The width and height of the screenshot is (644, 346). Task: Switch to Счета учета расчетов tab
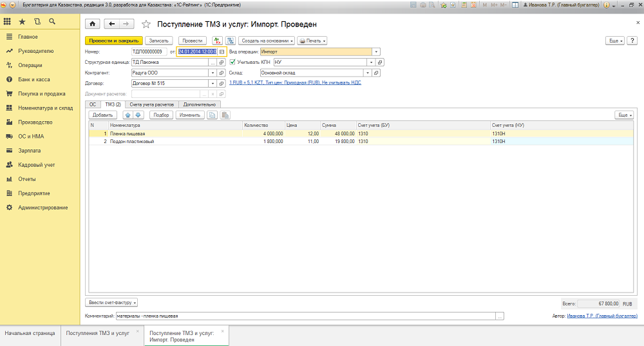point(152,104)
